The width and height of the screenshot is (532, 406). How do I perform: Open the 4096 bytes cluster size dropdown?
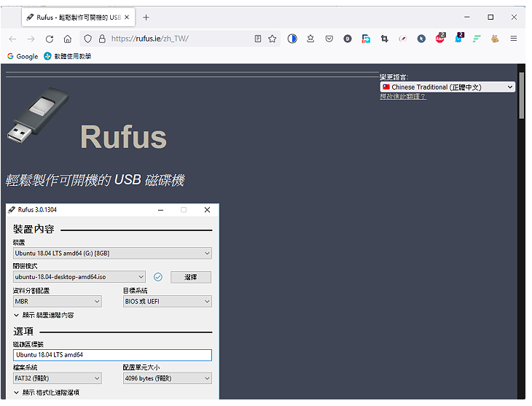coord(168,378)
